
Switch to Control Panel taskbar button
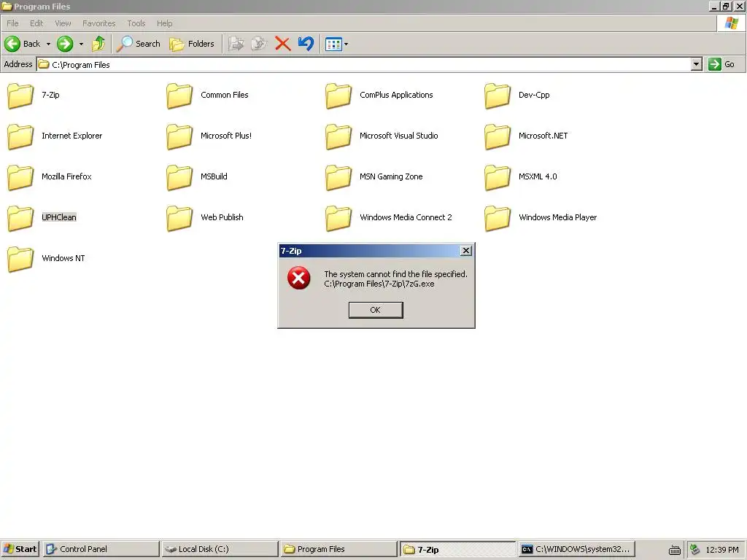101,549
